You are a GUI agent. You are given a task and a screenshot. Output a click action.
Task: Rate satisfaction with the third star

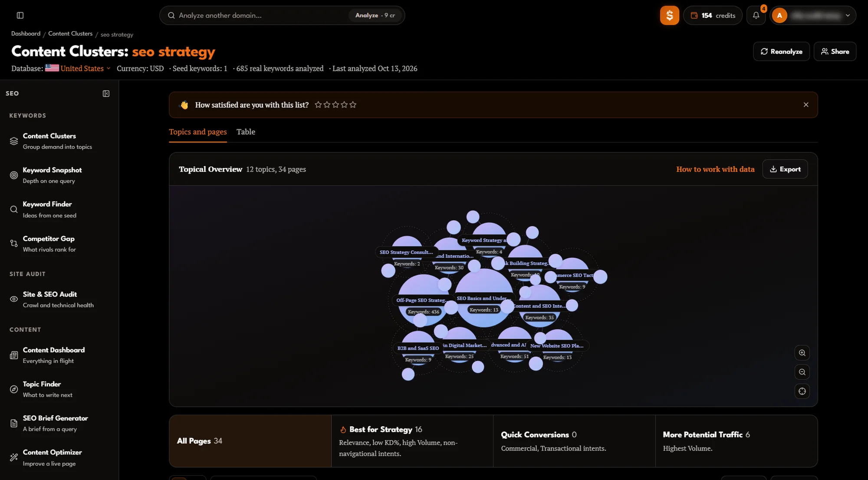pyautogui.click(x=335, y=105)
